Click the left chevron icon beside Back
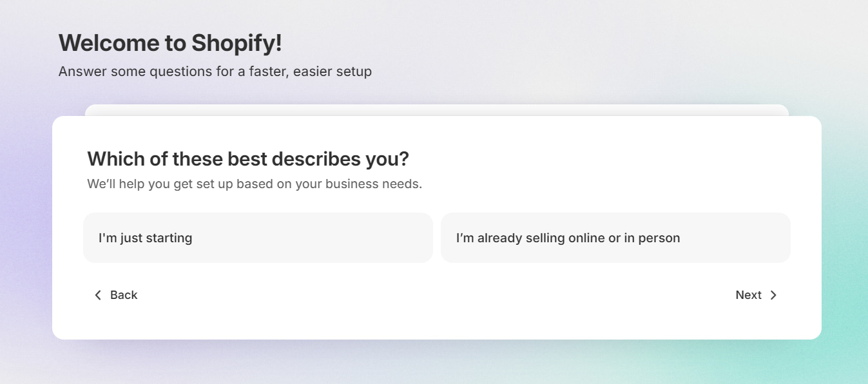 pos(98,295)
